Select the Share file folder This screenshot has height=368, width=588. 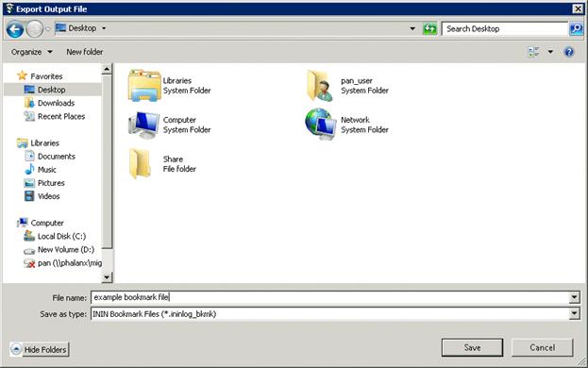(x=162, y=164)
